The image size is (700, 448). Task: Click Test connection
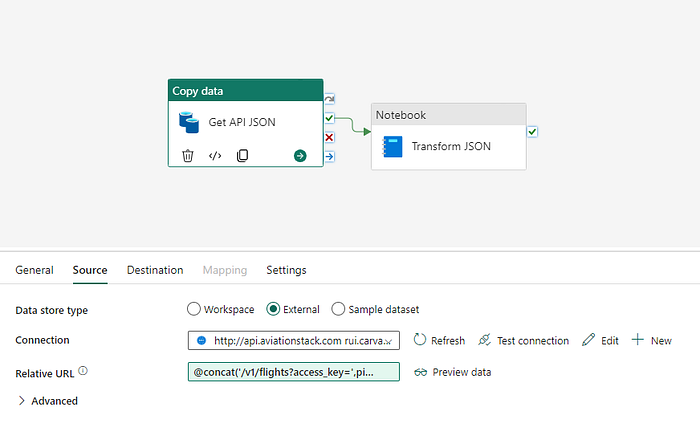point(524,340)
